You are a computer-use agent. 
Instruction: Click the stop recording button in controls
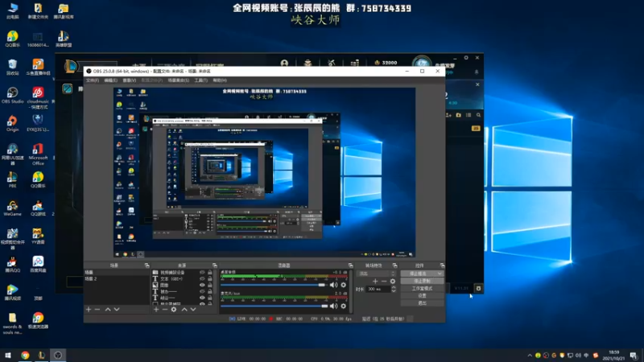coord(422,281)
